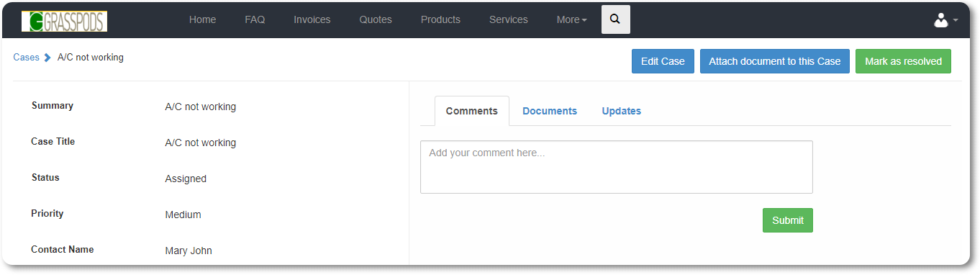Go to Home in navbar
This screenshot has height=275, width=980.
tap(203, 19)
